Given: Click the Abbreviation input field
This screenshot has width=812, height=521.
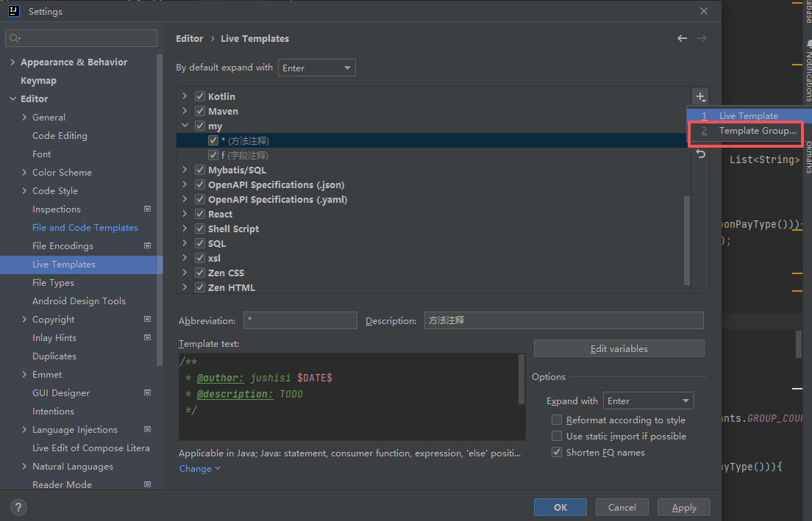Looking at the screenshot, I should tap(300, 320).
